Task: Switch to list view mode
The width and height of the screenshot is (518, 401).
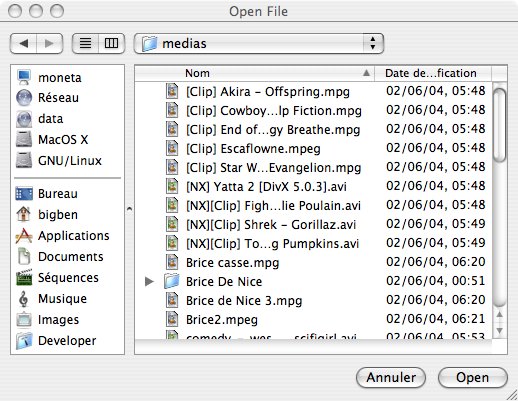Action: pyautogui.click(x=85, y=43)
